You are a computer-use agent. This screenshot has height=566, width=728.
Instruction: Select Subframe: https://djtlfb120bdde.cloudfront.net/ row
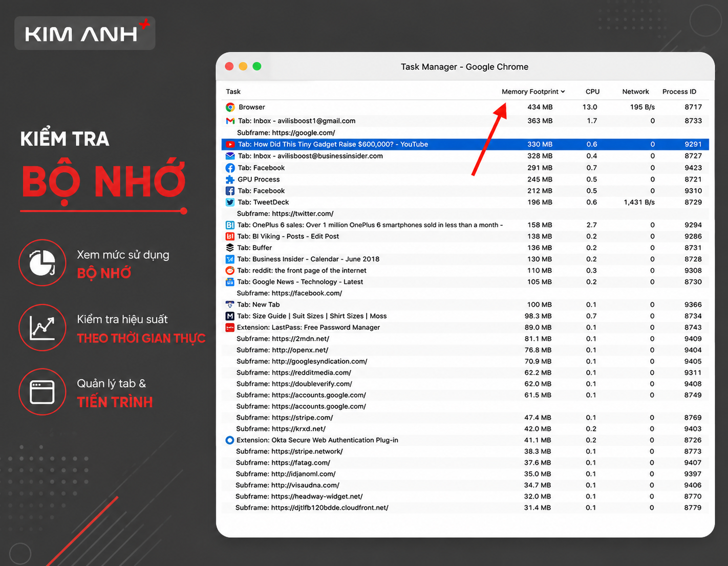(465, 508)
